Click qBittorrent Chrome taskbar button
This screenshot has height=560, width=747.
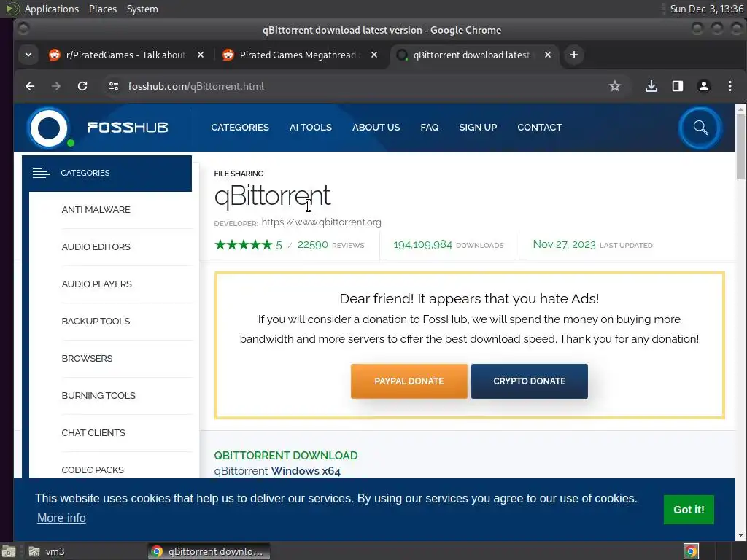(208, 551)
